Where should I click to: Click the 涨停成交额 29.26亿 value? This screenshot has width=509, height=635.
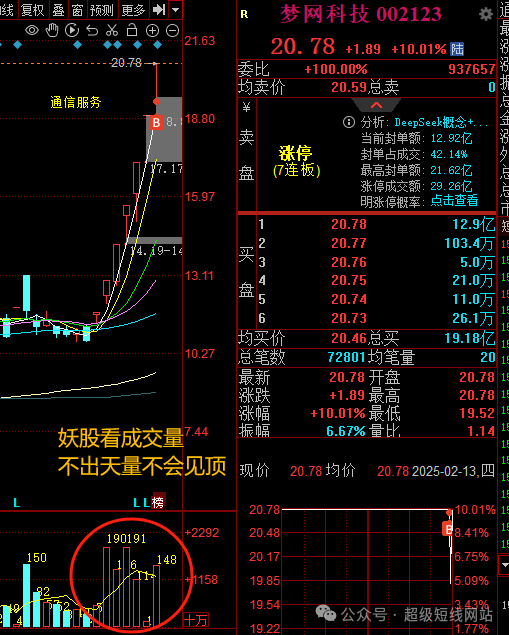coord(451,186)
